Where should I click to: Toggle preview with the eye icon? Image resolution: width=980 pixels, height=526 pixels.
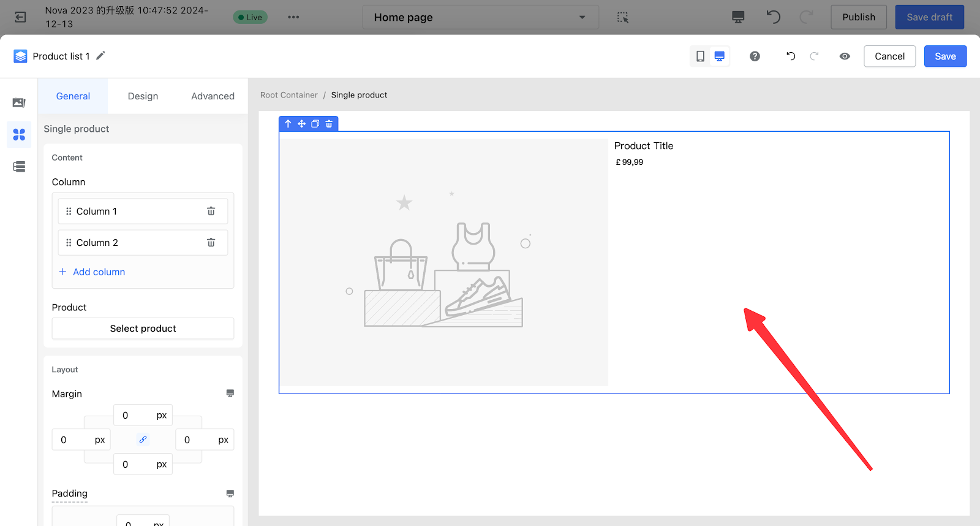point(845,56)
